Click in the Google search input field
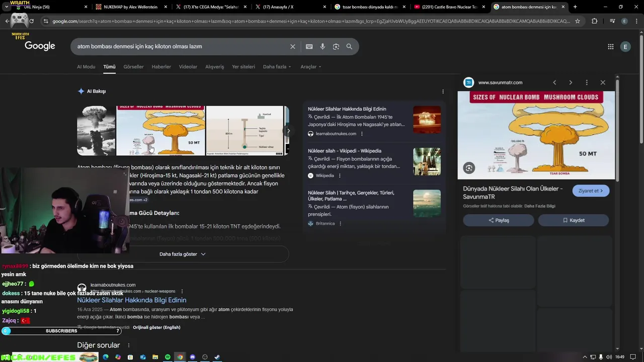 click(x=181, y=47)
